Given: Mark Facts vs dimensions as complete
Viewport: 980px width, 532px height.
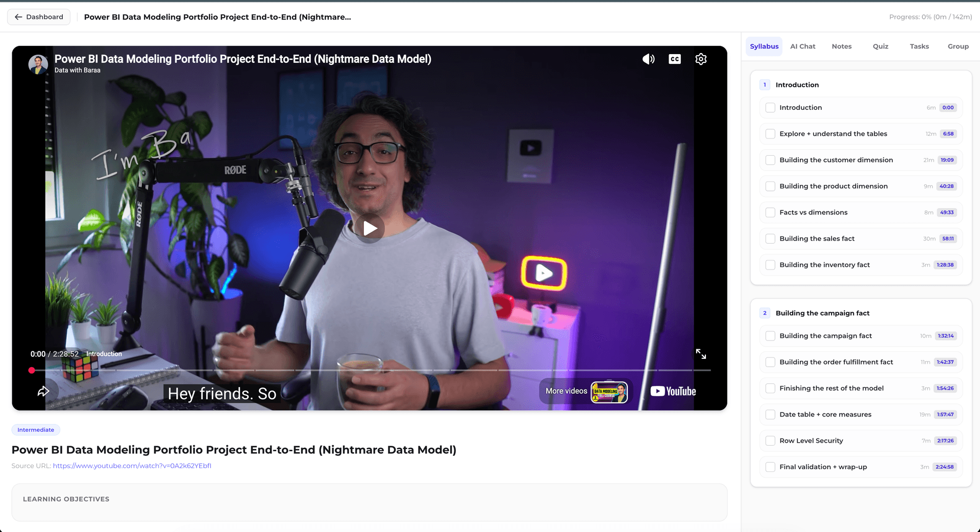Looking at the screenshot, I should (x=770, y=212).
